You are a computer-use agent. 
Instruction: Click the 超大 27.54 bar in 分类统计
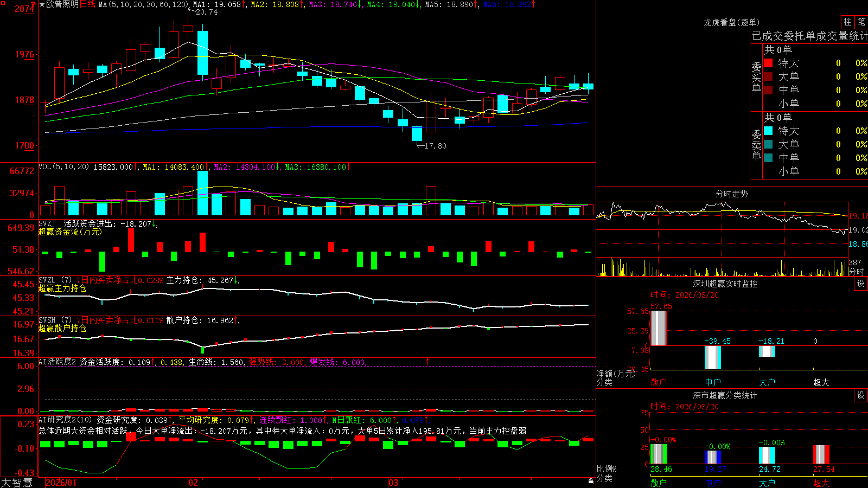(821, 455)
